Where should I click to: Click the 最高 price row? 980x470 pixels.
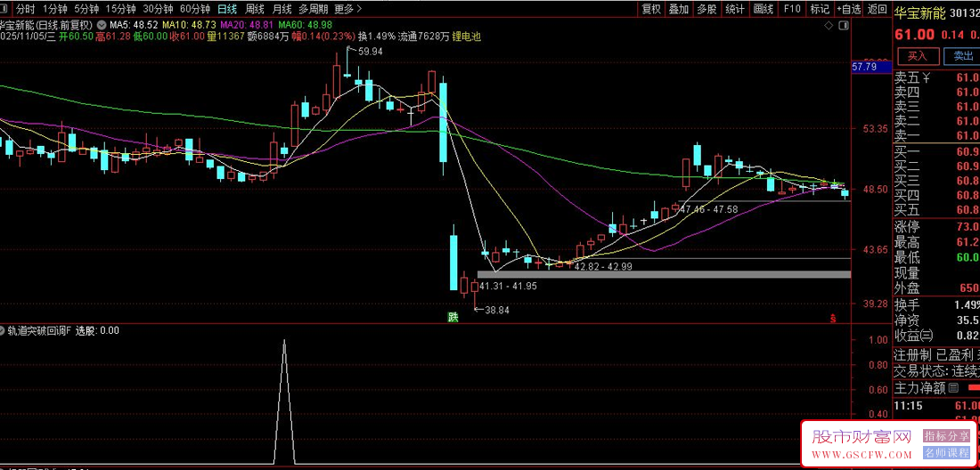click(x=936, y=242)
